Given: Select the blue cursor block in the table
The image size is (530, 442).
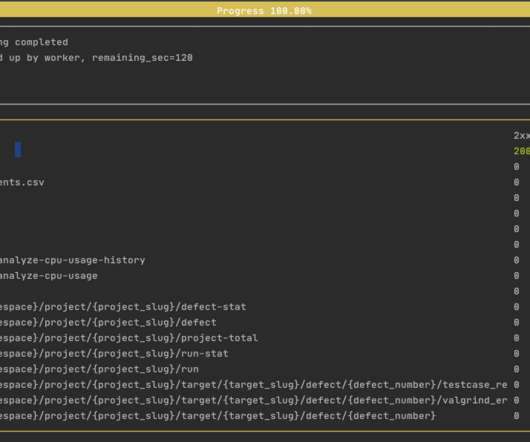Looking at the screenshot, I should coord(18,150).
